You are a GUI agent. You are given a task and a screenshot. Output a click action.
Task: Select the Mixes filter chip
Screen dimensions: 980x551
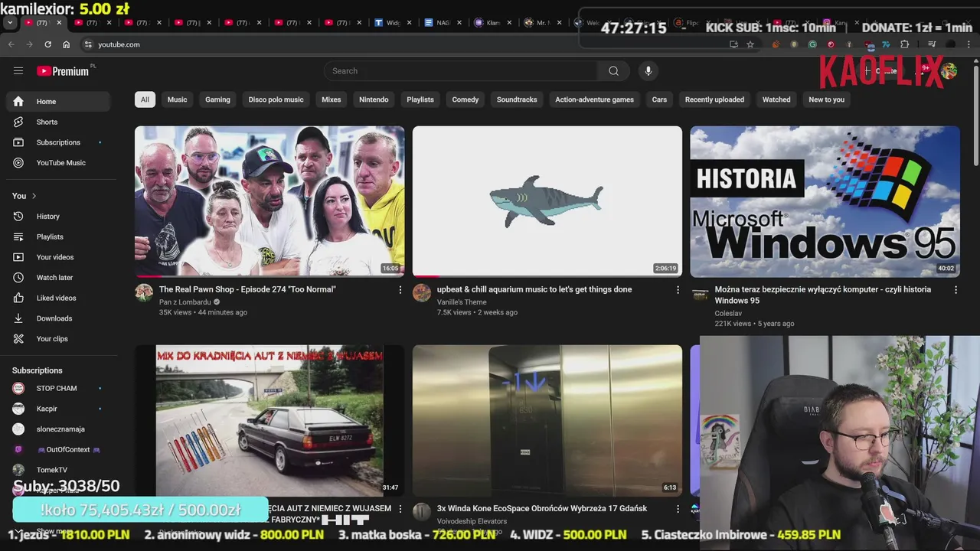point(332,99)
